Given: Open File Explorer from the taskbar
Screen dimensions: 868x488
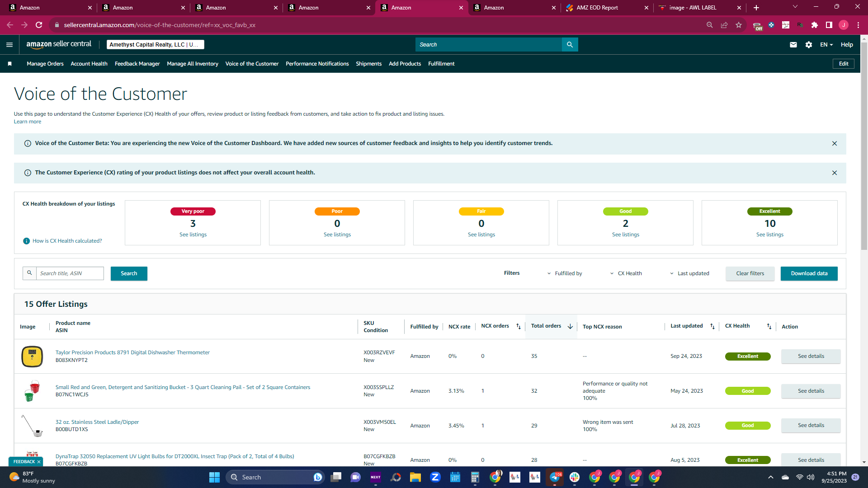Looking at the screenshot, I should coord(415,477).
